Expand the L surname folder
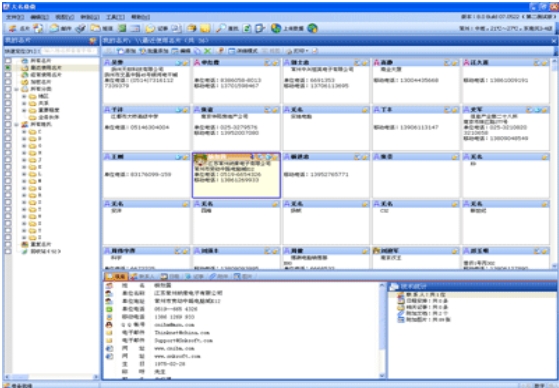The image size is (559, 388). [x=24, y=174]
